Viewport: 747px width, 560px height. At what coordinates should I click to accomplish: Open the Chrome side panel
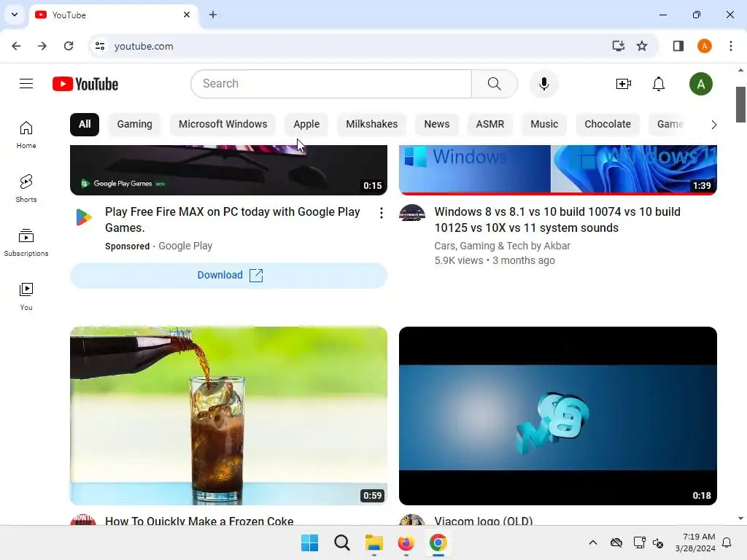click(x=678, y=46)
